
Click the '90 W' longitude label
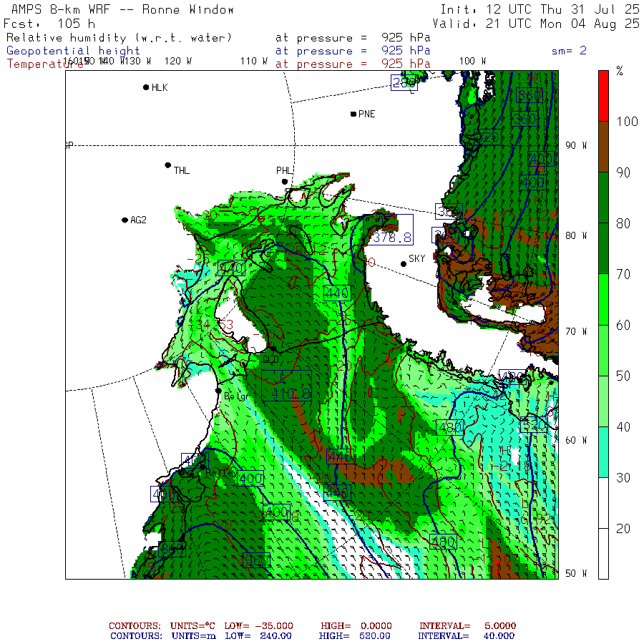point(576,145)
